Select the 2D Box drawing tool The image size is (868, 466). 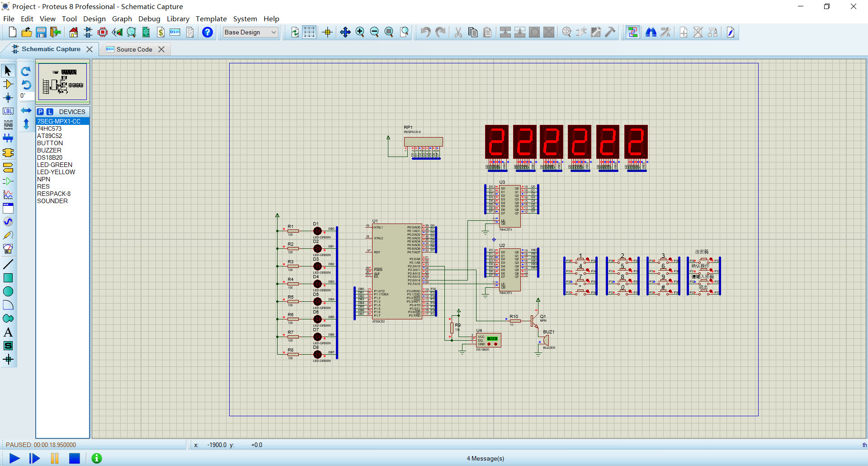8,278
